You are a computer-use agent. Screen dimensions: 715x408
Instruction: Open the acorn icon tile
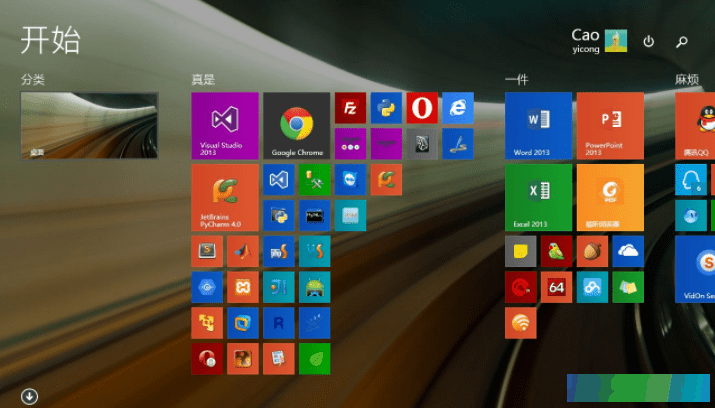click(592, 251)
